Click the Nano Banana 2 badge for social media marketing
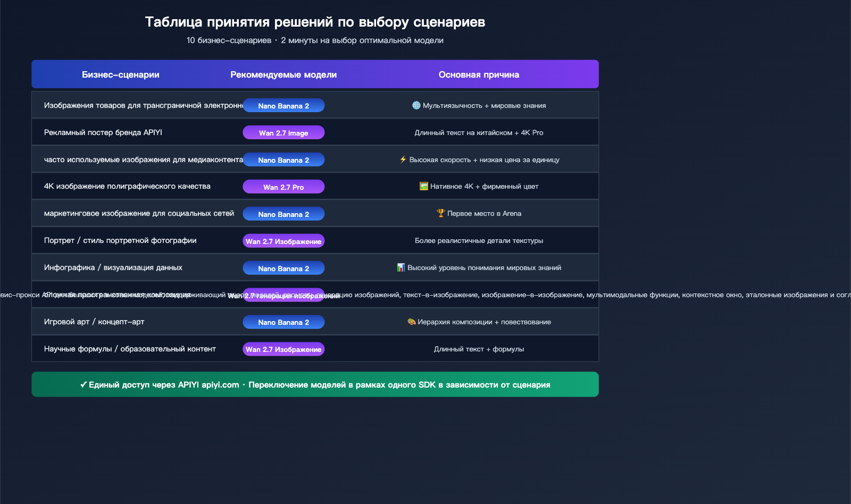Image resolution: width=851 pixels, height=504 pixels. click(x=283, y=213)
